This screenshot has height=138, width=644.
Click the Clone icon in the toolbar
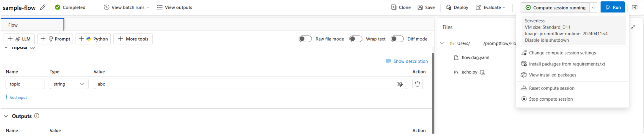(394, 7)
